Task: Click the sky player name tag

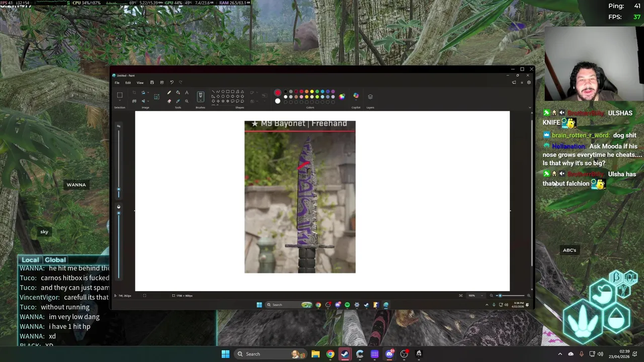Action: [44, 232]
